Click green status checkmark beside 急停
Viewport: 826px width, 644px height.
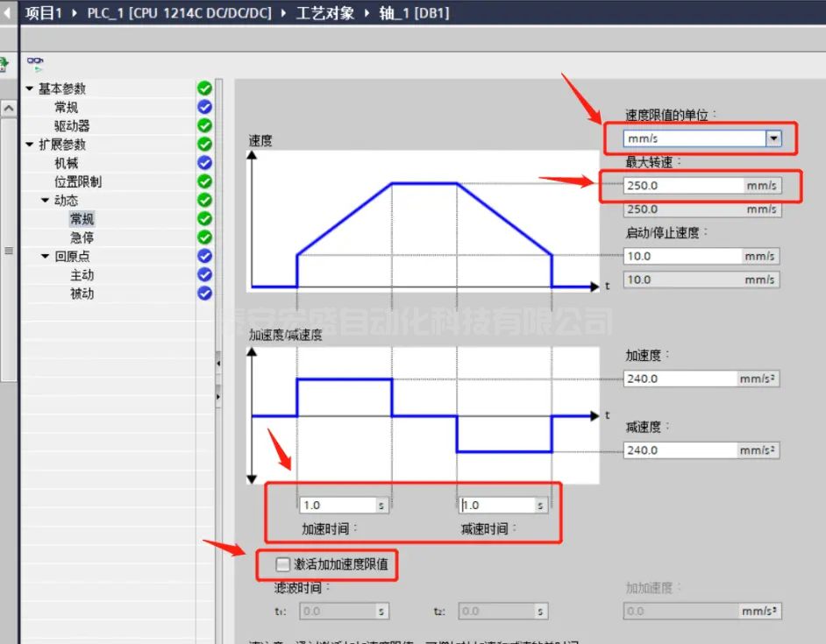204,237
